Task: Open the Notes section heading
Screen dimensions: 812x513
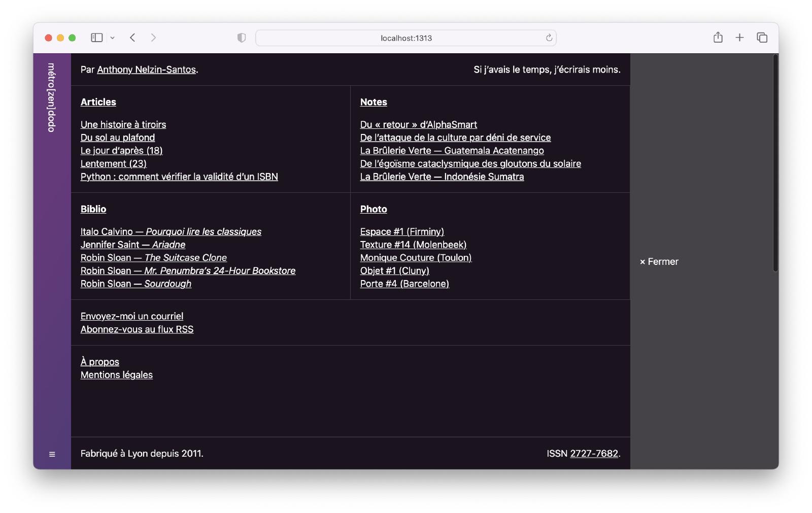Action: point(374,102)
